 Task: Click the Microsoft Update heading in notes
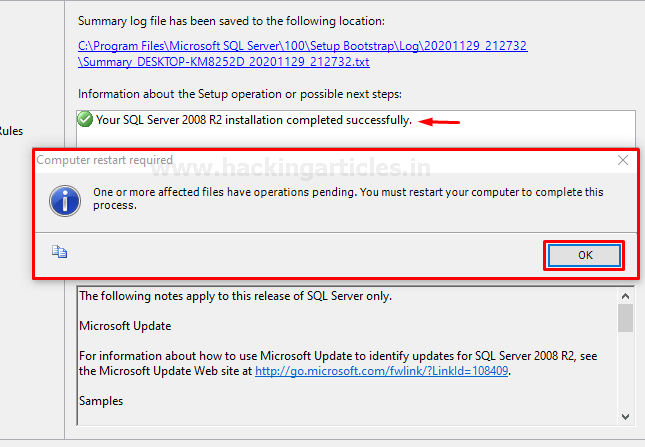125,326
